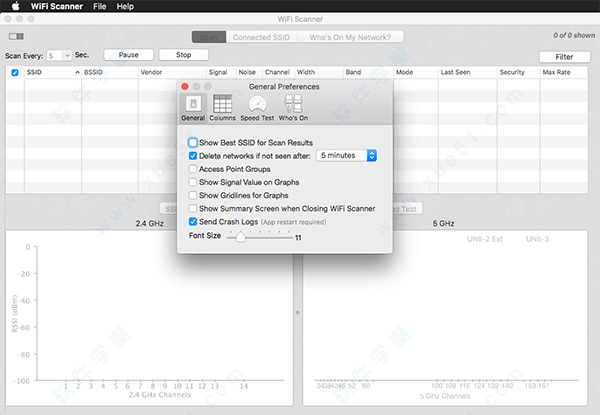The width and height of the screenshot is (600, 415).
Task: Open the Filter button
Action: tap(564, 57)
